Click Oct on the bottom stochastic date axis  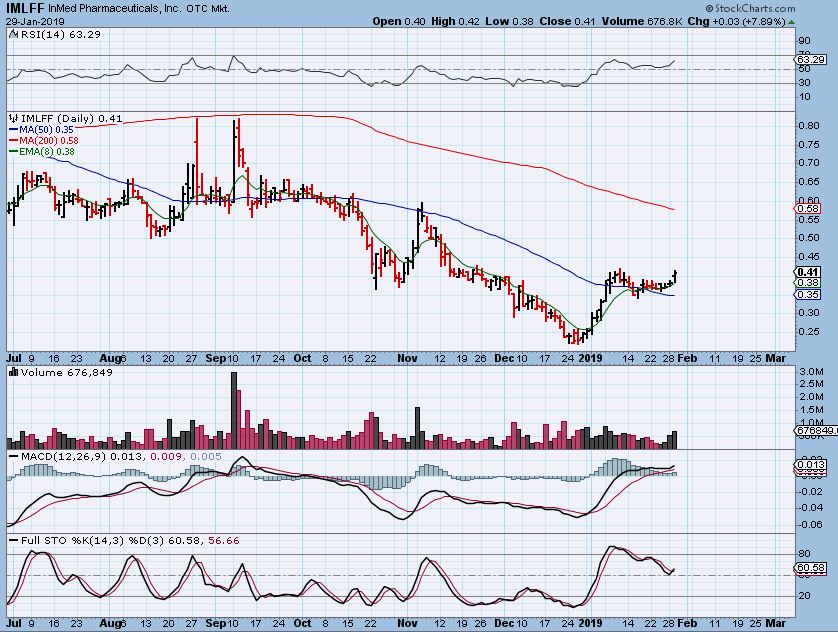(302, 623)
